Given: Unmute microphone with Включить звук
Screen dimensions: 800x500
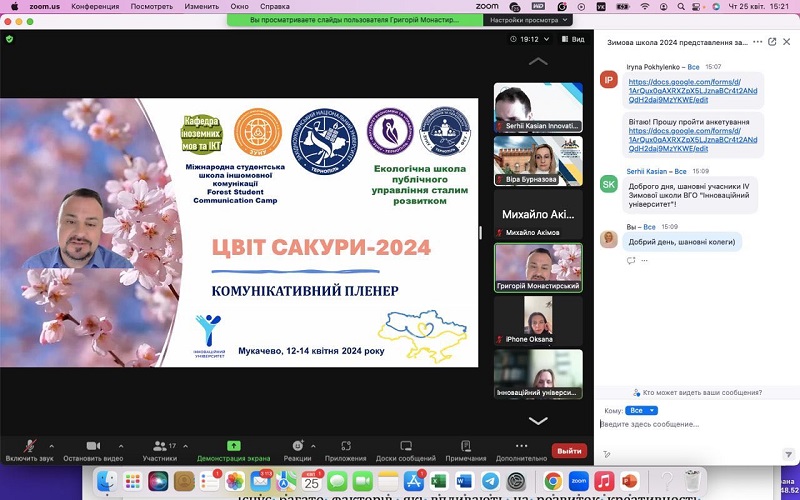Looking at the screenshot, I should 29,446.
